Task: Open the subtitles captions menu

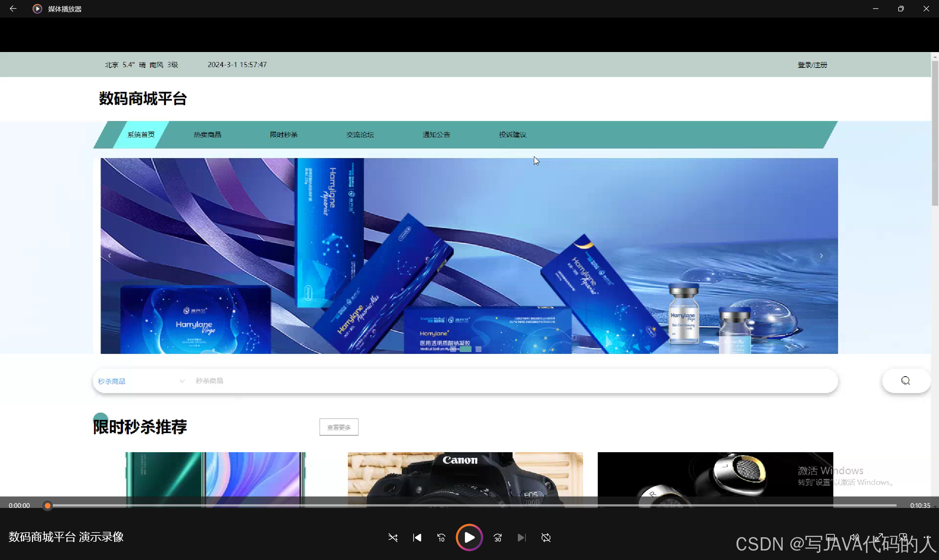Action: pyautogui.click(x=830, y=537)
